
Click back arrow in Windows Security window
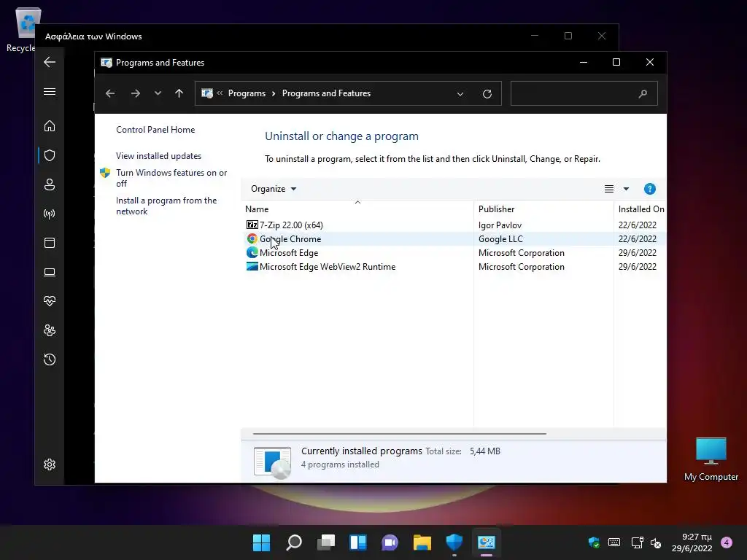click(x=50, y=62)
